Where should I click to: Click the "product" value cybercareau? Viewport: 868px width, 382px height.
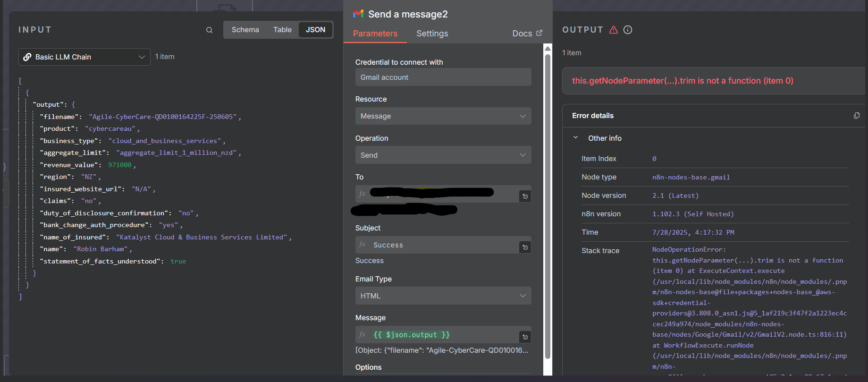pyautogui.click(x=110, y=128)
